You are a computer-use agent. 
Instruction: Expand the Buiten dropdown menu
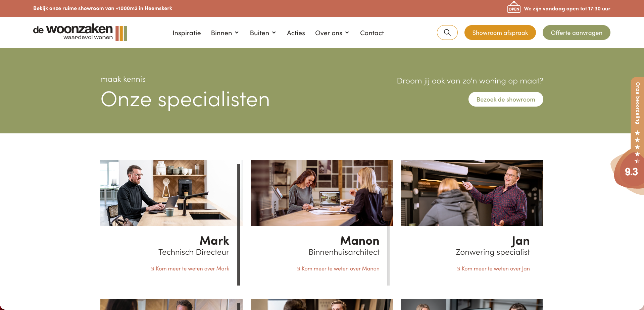[263, 33]
